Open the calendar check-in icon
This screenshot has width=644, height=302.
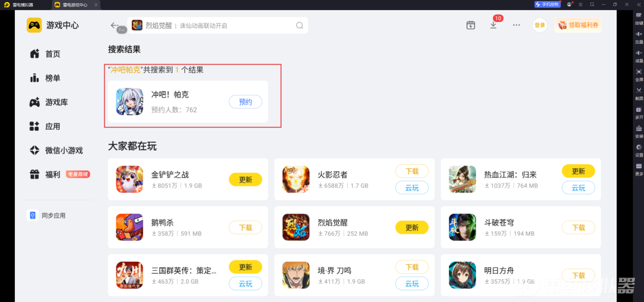(x=471, y=25)
